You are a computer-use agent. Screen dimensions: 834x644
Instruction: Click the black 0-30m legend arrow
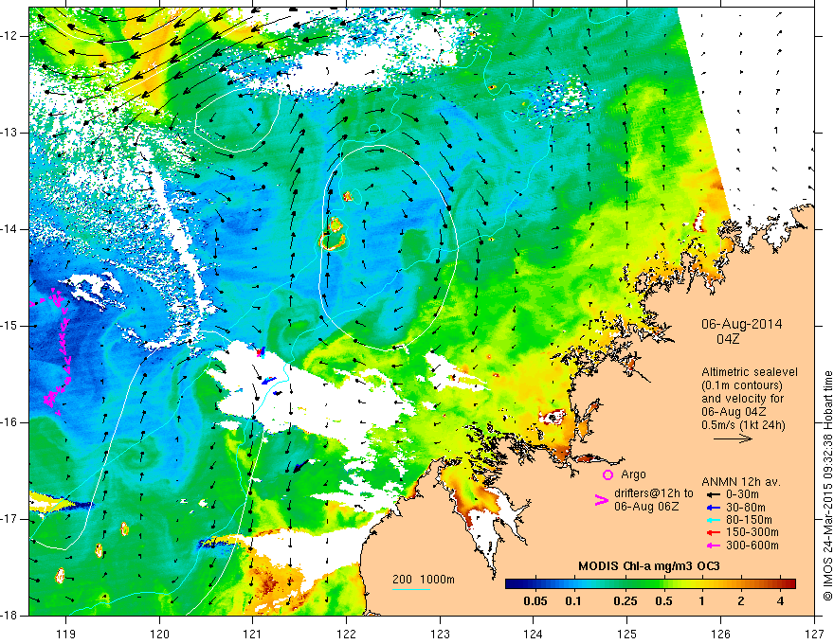tap(712, 494)
